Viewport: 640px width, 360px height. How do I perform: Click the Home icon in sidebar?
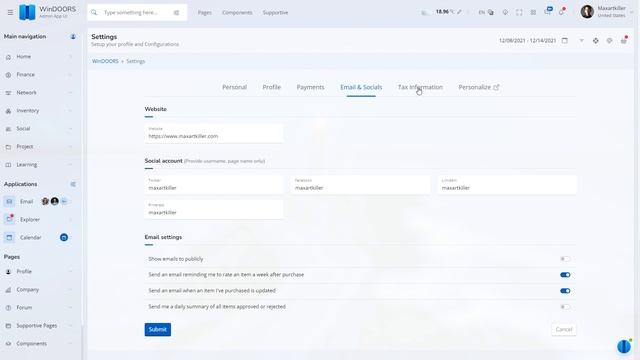[x=9, y=57]
